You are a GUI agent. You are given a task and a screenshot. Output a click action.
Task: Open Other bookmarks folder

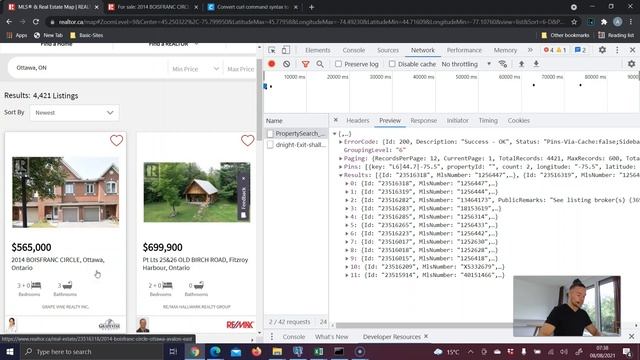(565, 35)
